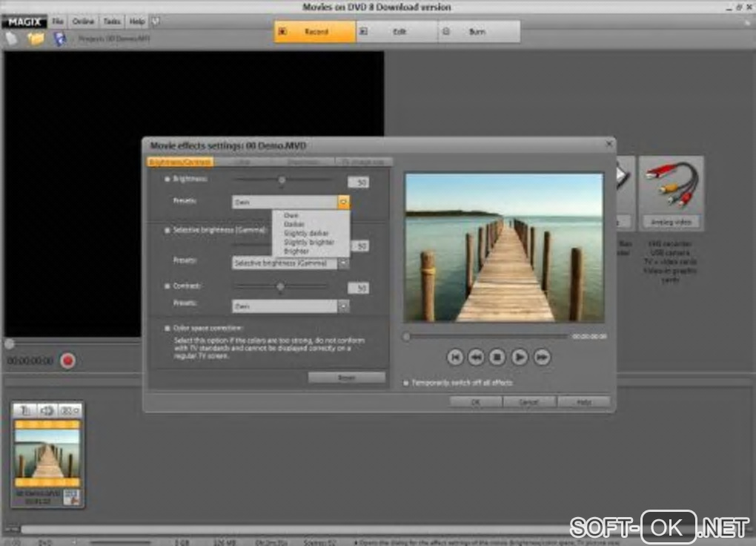
Task: Click the video effects icon on the clip
Action: (70, 410)
